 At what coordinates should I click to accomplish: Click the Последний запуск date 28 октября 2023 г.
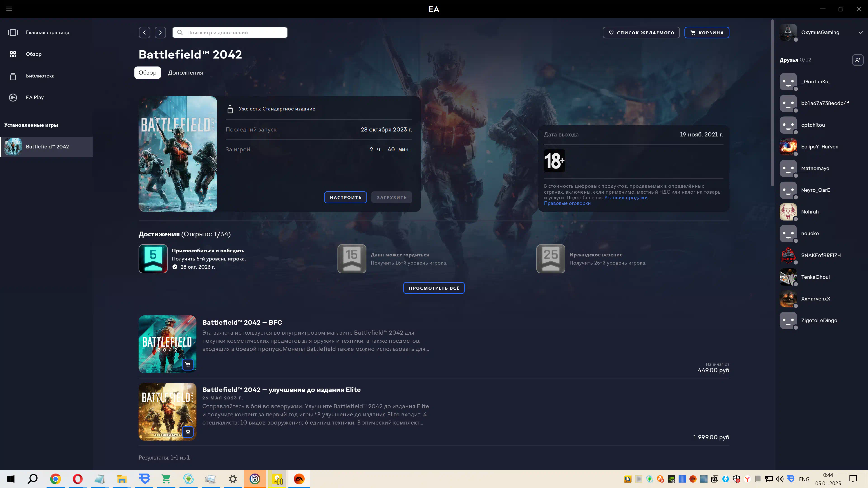pos(386,130)
